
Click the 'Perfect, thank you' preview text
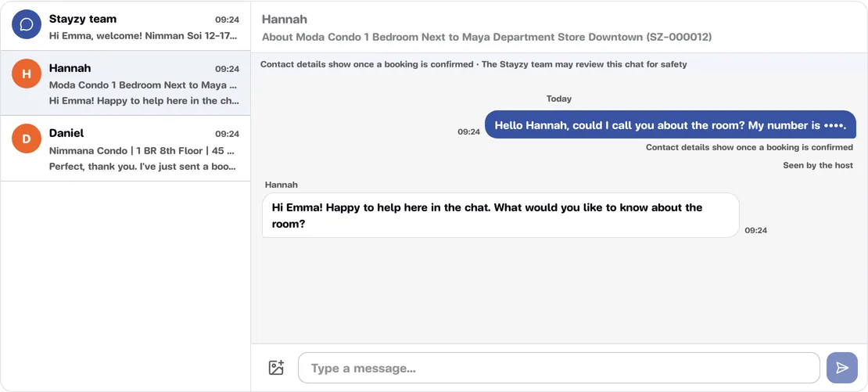pos(144,166)
